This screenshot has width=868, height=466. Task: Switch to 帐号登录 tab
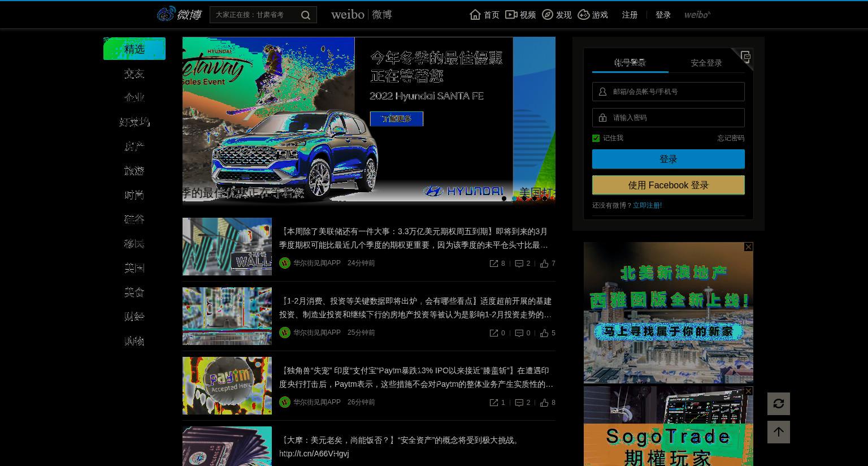point(630,63)
